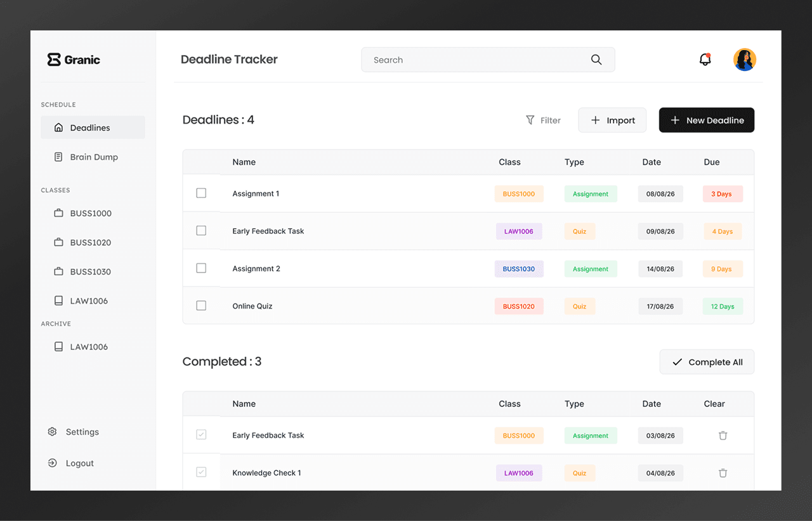Tick the checkbox for Early Feedback Task deadline
Viewport: 812px width, 521px height.
point(201,231)
